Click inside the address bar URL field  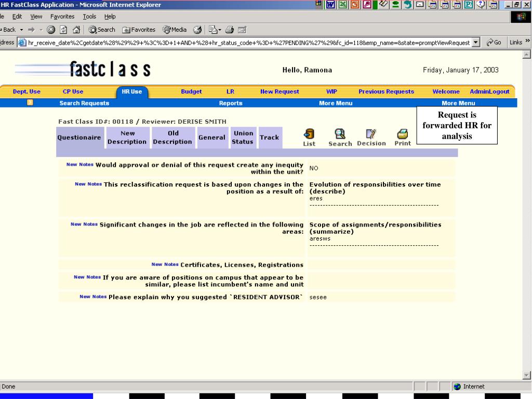249,43
